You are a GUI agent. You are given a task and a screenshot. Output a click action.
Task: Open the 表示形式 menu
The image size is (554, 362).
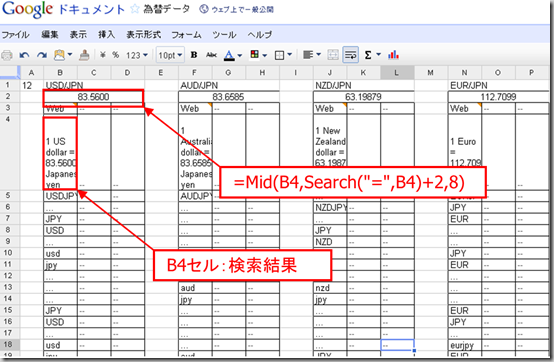(144, 35)
